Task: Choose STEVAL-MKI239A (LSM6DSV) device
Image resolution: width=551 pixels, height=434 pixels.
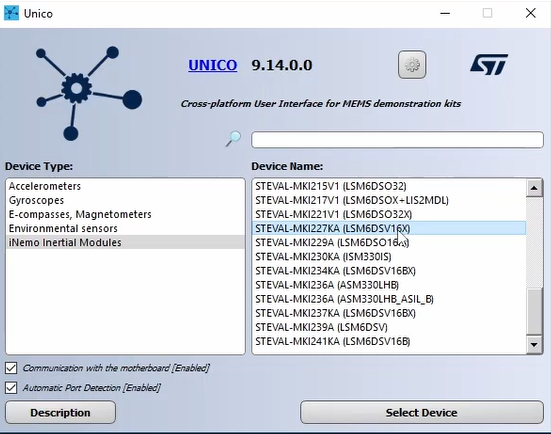Action: coord(389,327)
